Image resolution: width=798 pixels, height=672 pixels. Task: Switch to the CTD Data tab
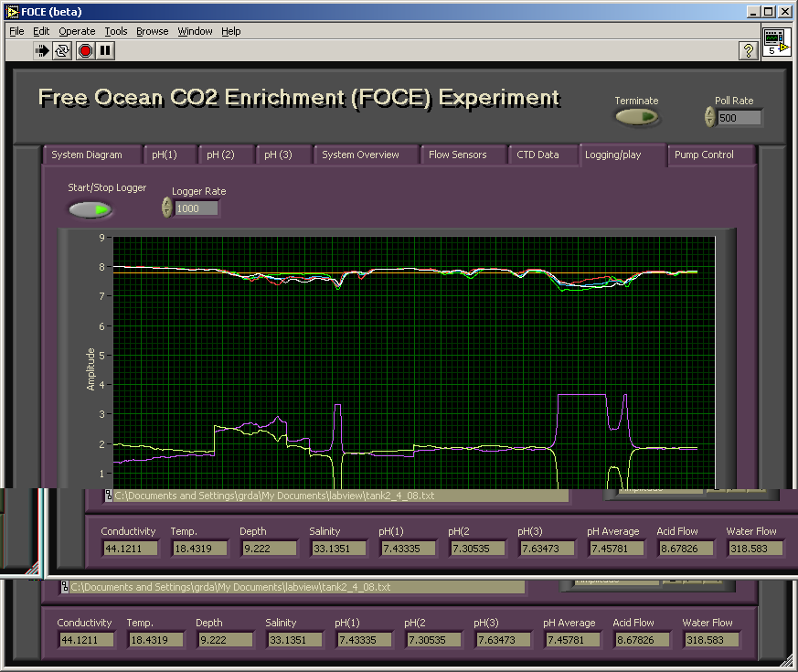coord(543,155)
